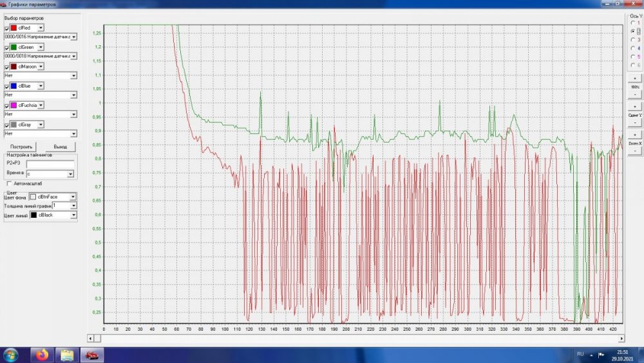Open the 0000/0016 Напряжение parameter dropdown
This screenshot has width=644, height=363.
tap(73, 37)
